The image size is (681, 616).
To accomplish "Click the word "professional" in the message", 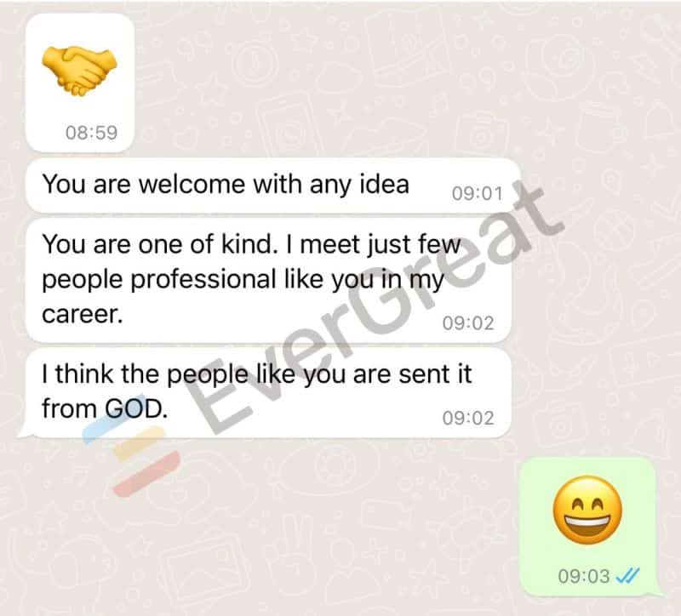I will pos(203,279).
